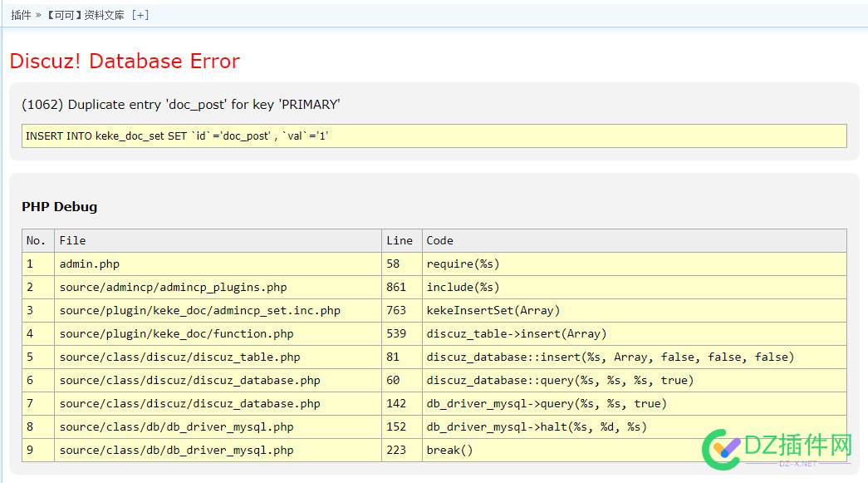Open the 【可可】资料文库 breadcrumb link
This screenshot has width=868, height=483.
coord(86,15)
